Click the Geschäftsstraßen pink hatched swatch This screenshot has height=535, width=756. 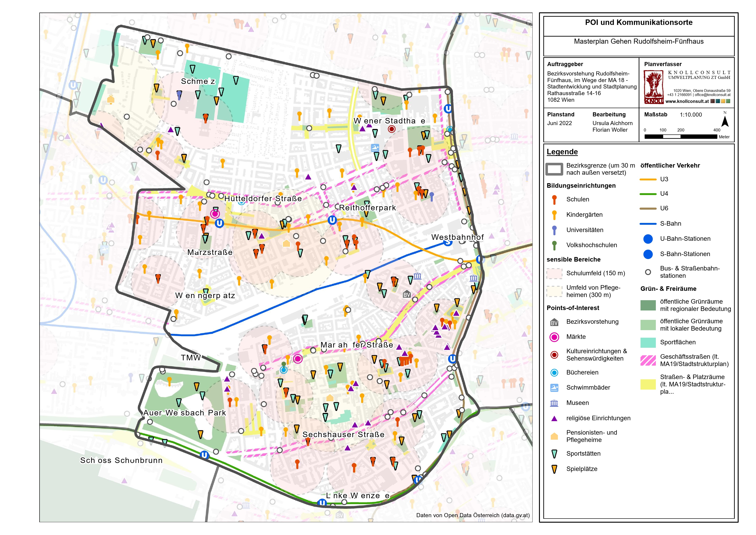[x=648, y=360]
